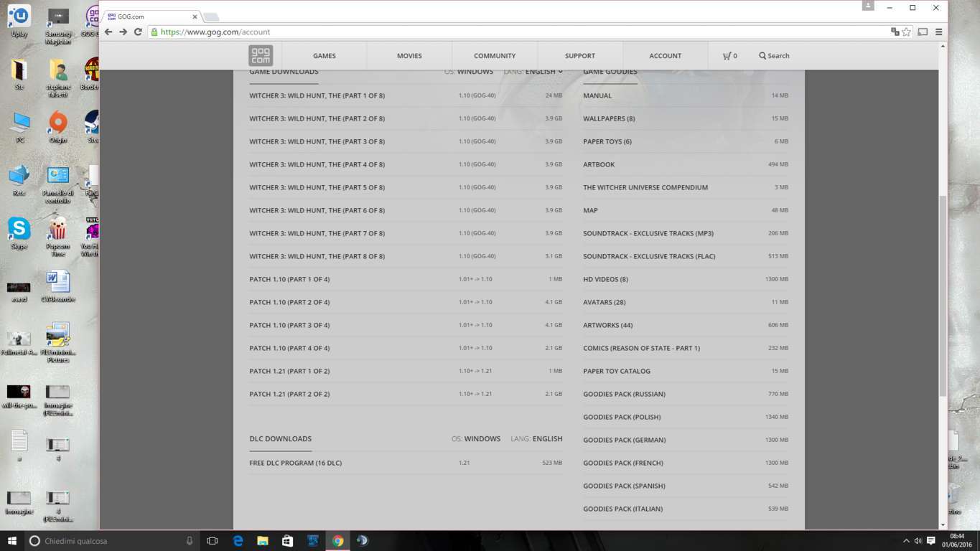Click the scrollbar down arrow in Chrome
The width and height of the screenshot is (980, 551).
pyautogui.click(x=943, y=525)
